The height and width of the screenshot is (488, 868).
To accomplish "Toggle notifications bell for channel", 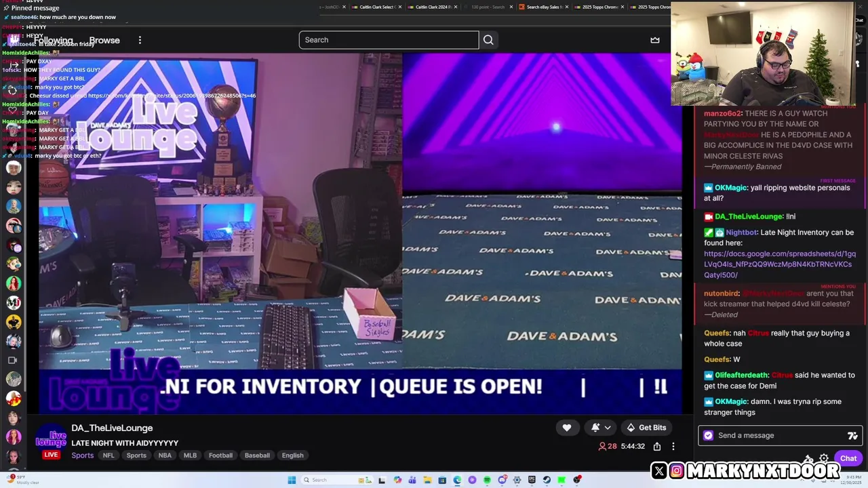I will [595, 428].
